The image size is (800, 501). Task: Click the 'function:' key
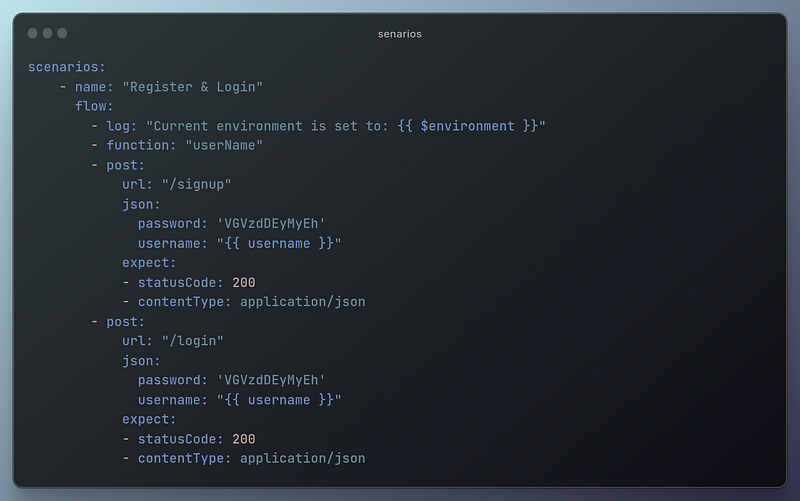pos(141,145)
